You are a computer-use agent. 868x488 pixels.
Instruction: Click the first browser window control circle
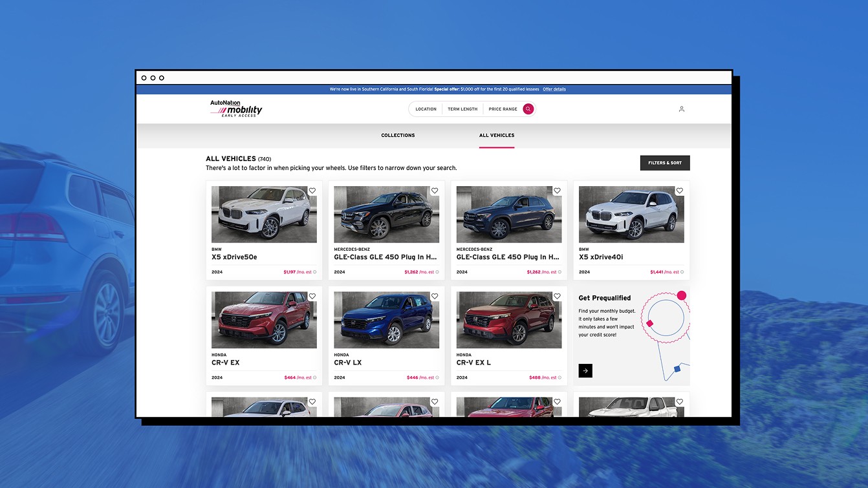[144, 78]
